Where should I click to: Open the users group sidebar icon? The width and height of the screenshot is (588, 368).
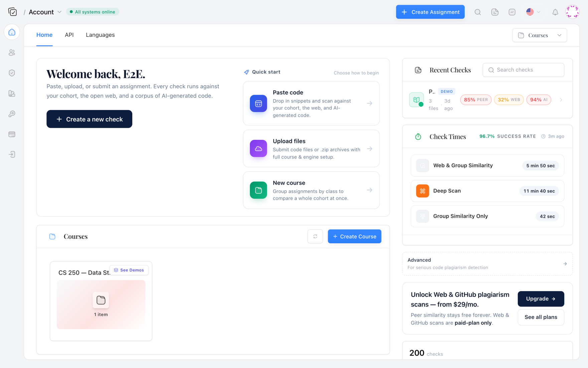pyautogui.click(x=12, y=53)
